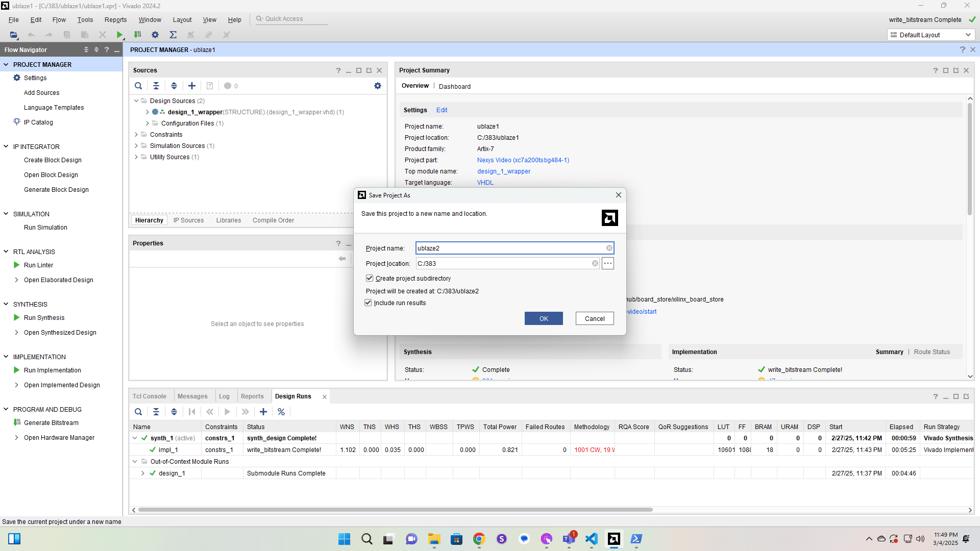Open Settings gear in main toolbar
The image size is (980, 551).
coord(155,35)
